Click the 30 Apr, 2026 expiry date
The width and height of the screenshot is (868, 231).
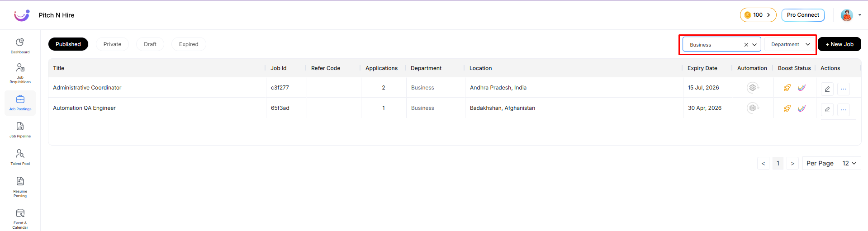click(x=705, y=108)
